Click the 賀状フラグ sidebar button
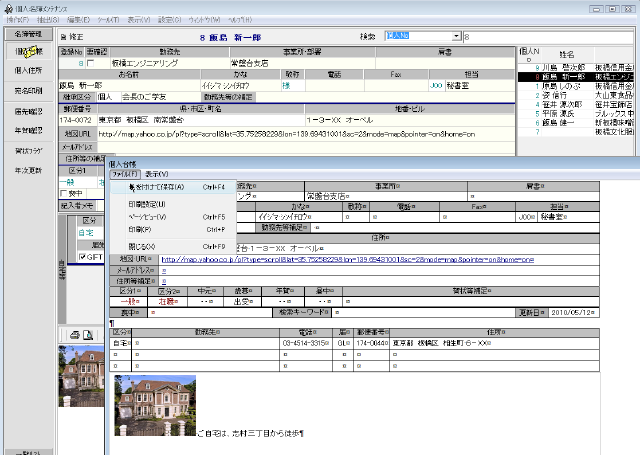This screenshot has width=640, height=455. click(29, 151)
